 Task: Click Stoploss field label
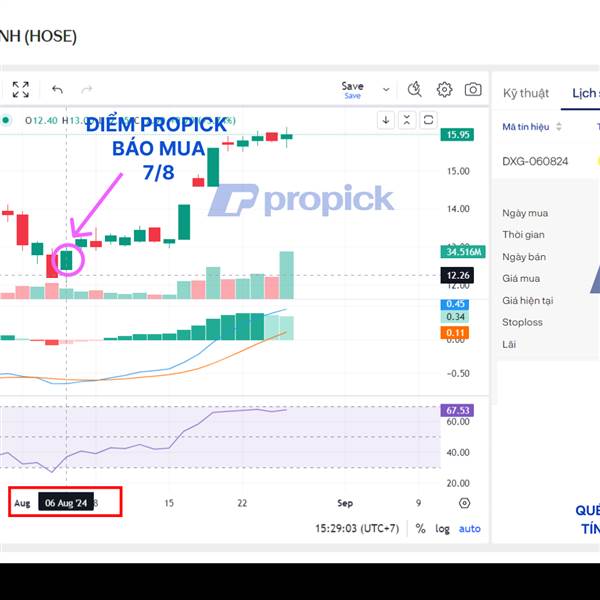click(522, 322)
